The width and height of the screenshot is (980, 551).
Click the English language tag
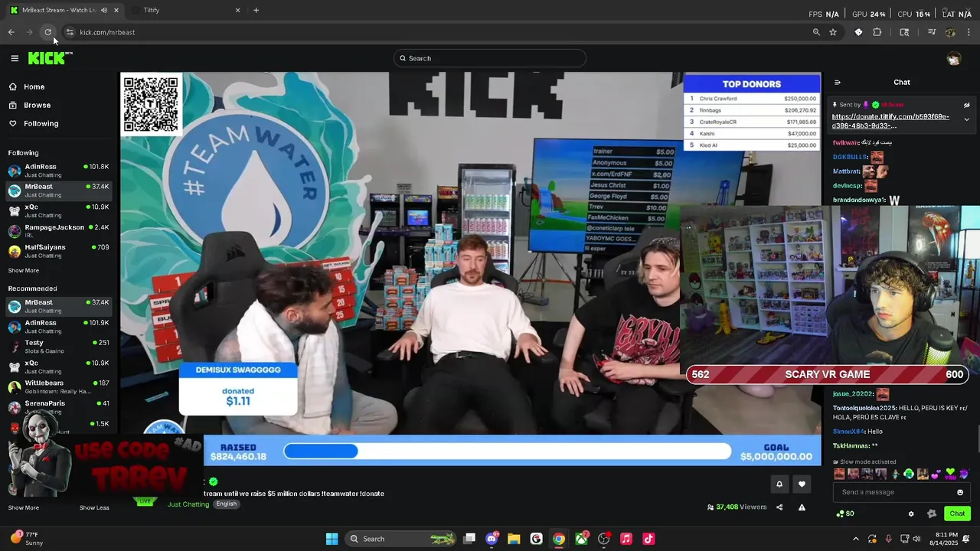pyautogui.click(x=227, y=504)
